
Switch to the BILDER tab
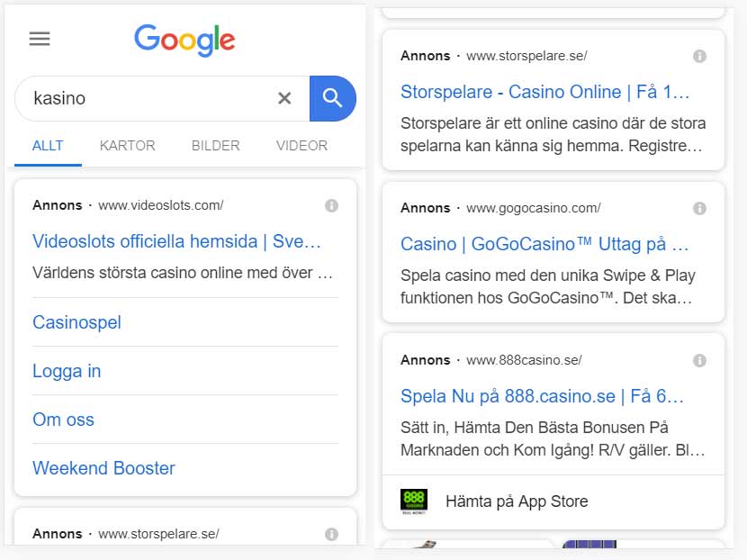tap(215, 145)
